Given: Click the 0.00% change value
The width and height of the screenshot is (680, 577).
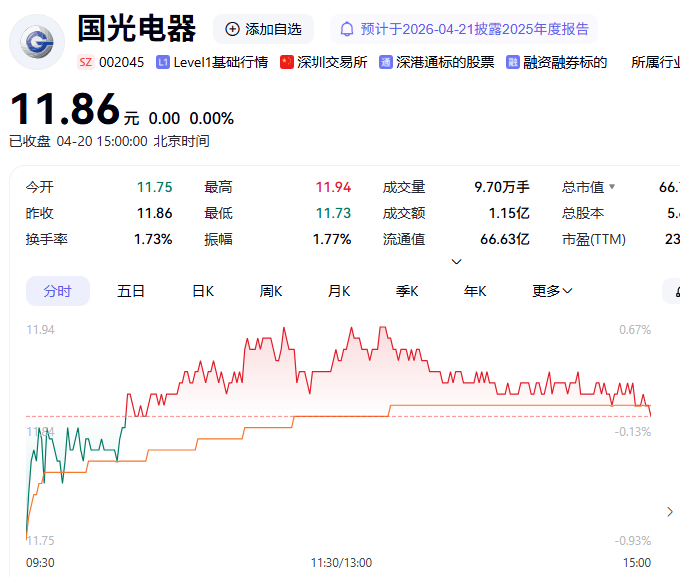Looking at the screenshot, I should click(212, 118).
